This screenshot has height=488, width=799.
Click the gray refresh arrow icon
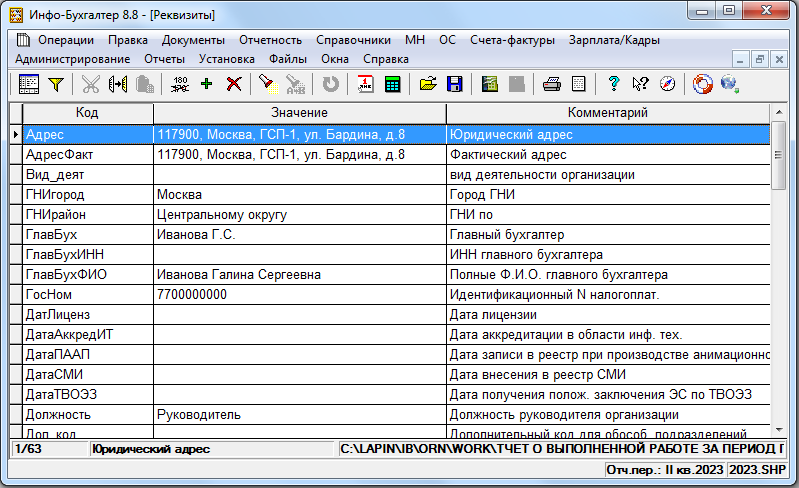331,84
